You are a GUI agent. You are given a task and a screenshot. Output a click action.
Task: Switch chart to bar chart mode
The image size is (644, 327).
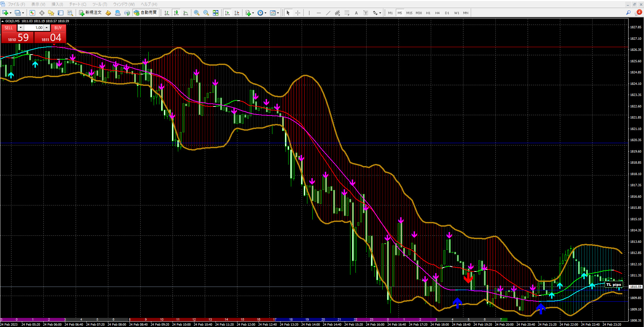(x=167, y=13)
